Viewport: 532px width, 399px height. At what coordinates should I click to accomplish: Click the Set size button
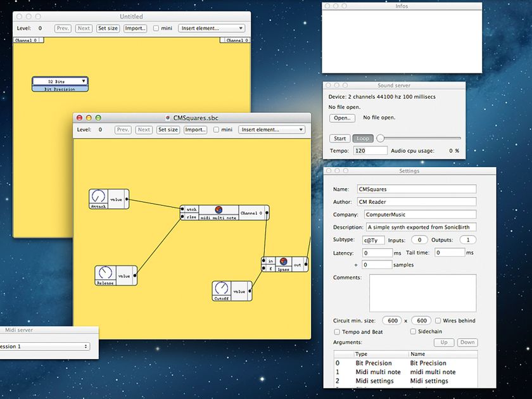tap(168, 129)
